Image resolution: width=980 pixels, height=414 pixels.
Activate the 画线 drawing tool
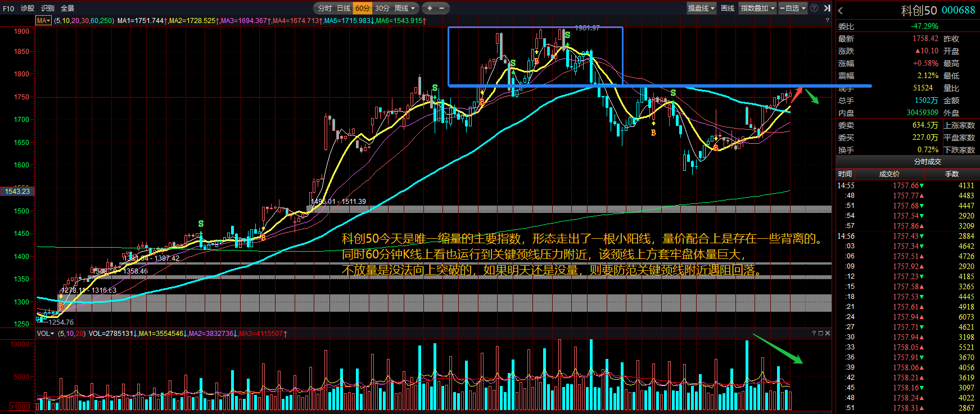click(x=728, y=8)
